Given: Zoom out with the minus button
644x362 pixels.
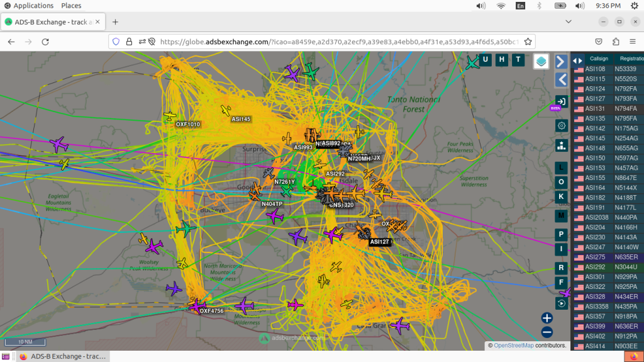Looking at the screenshot, I should coord(547,332).
